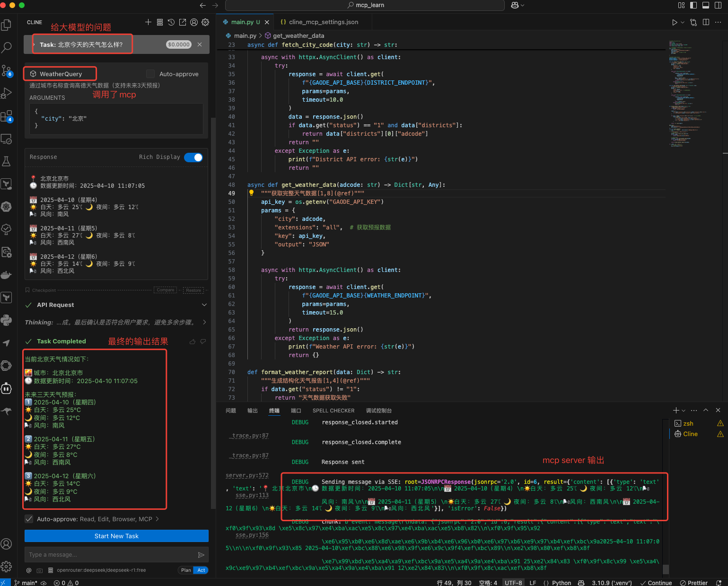Open new terminal dropdown arrow
This screenshot has height=586, width=728.
[x=684, y=411]
